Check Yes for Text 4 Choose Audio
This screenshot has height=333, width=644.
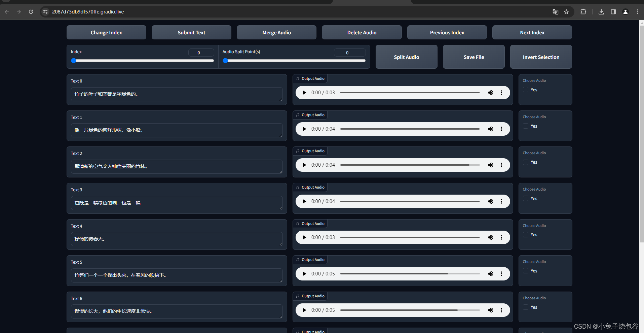pyautogui.click(x=526, y=234)
